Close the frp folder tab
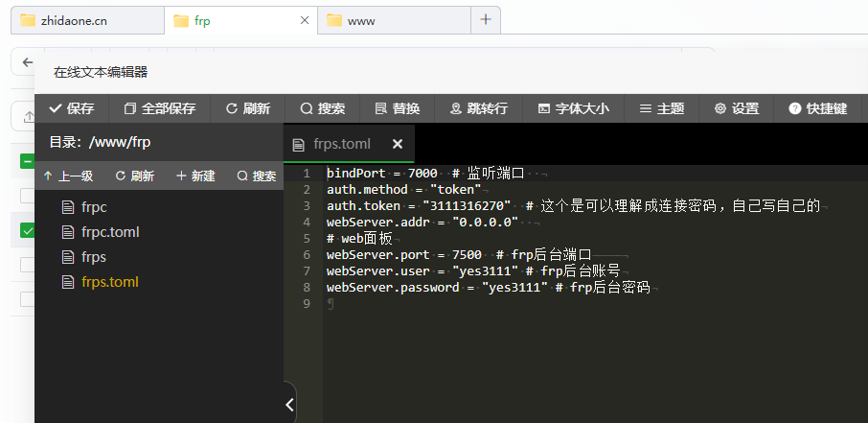This screenshot has width=868, height=423. click(x=304, y=20)
